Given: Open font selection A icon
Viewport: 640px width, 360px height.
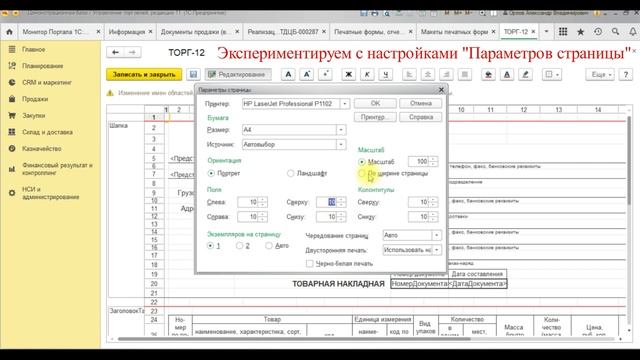Looking at the screenshot, I should (x=288, y=74).
